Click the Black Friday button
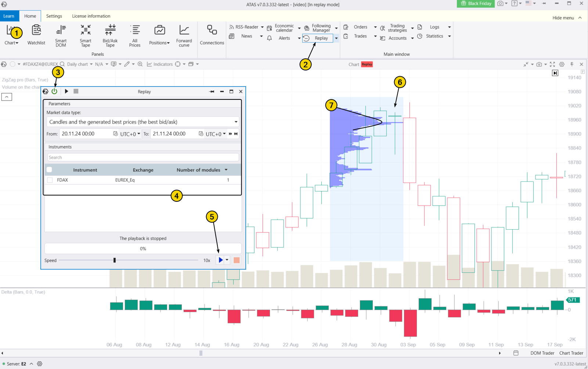Screen dimensions: 588x369 [476, 4]
